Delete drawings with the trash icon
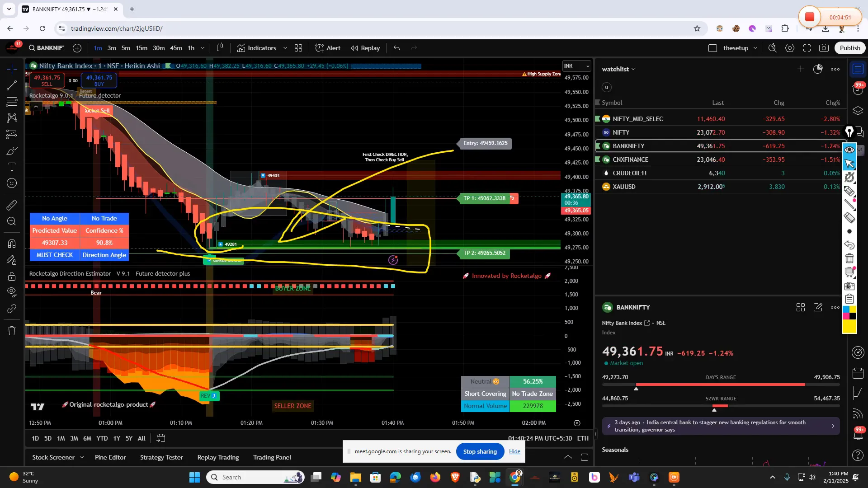 point(12,331)
